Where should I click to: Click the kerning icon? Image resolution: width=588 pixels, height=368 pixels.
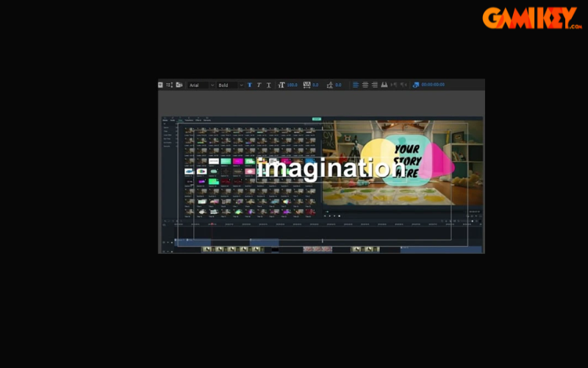(306, 85)
